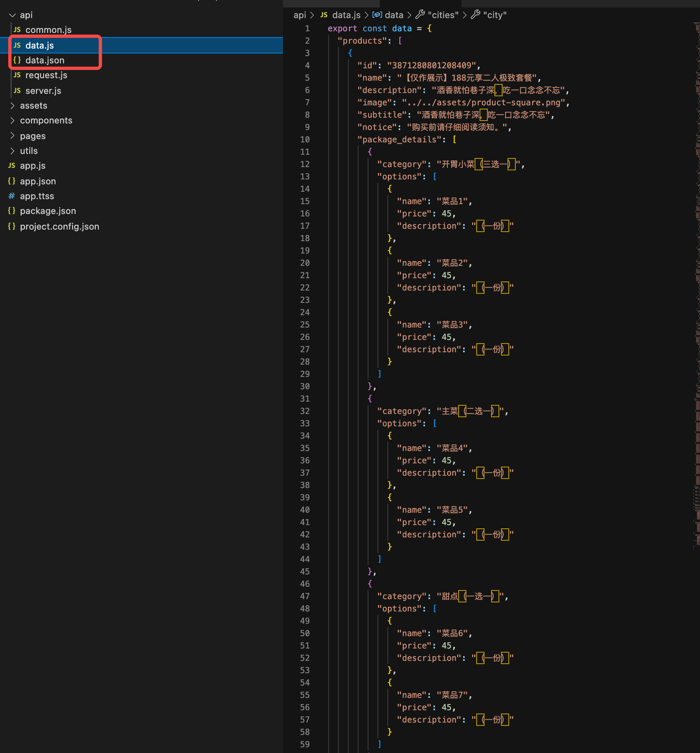Expand the utils folder
700x753 pixels.
pyautogui.click(x=12, y=151)
